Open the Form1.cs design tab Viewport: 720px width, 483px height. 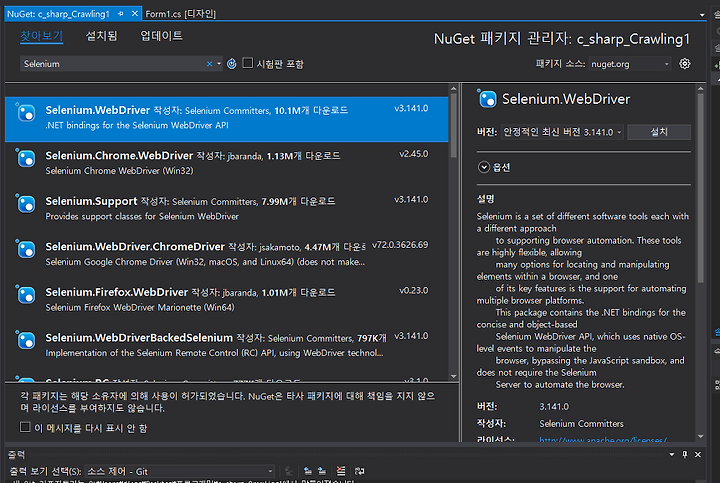pos(180,14)
